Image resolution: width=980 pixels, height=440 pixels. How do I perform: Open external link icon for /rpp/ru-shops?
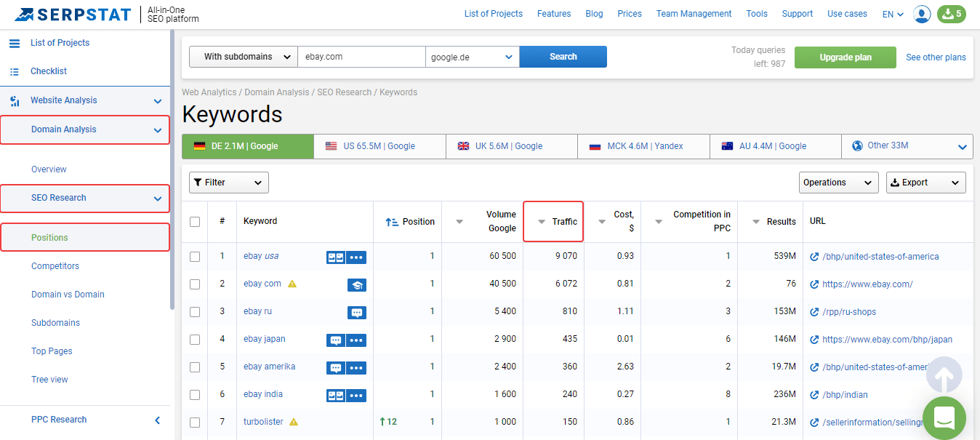(x=814, y=312)
